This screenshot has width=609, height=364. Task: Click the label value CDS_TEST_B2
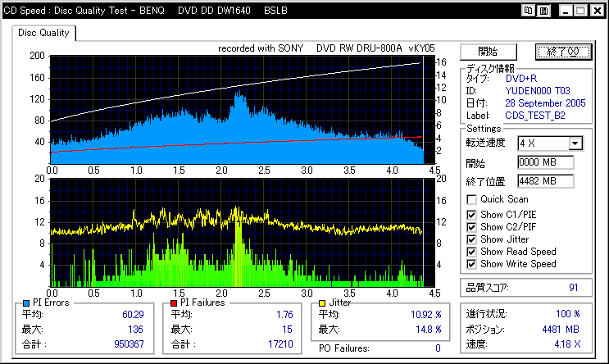[x=535, y=116]
